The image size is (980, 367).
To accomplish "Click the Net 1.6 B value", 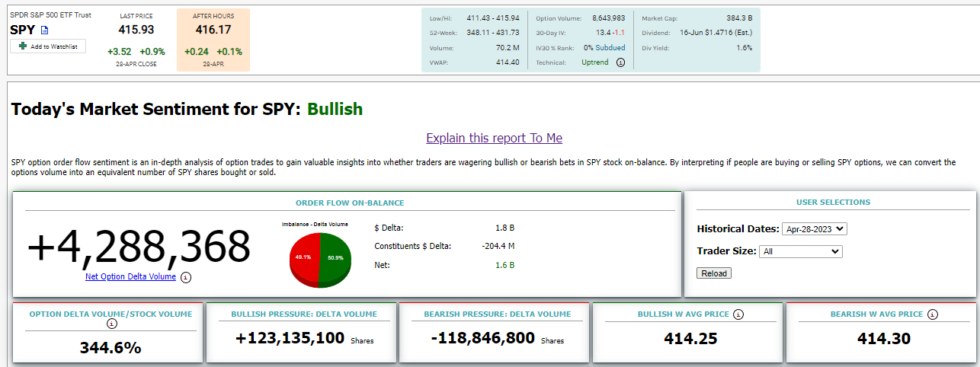I will (507, 265).
